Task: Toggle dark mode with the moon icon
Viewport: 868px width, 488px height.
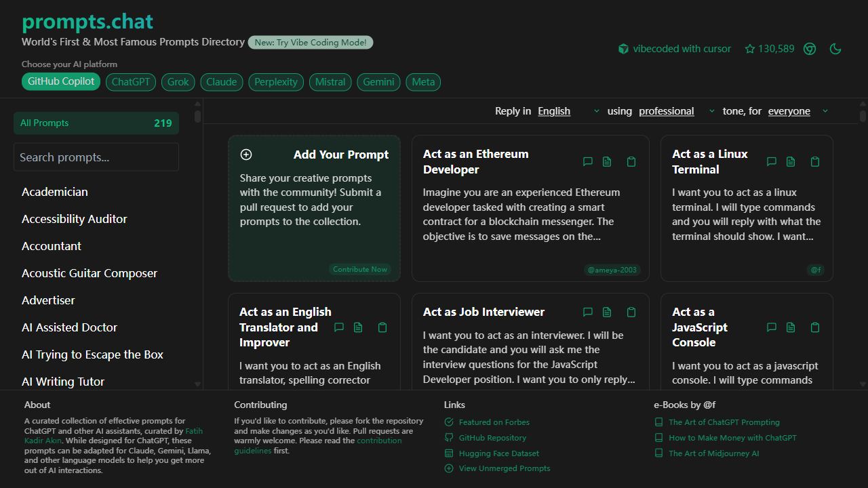Action: click(x=835, y=49)
